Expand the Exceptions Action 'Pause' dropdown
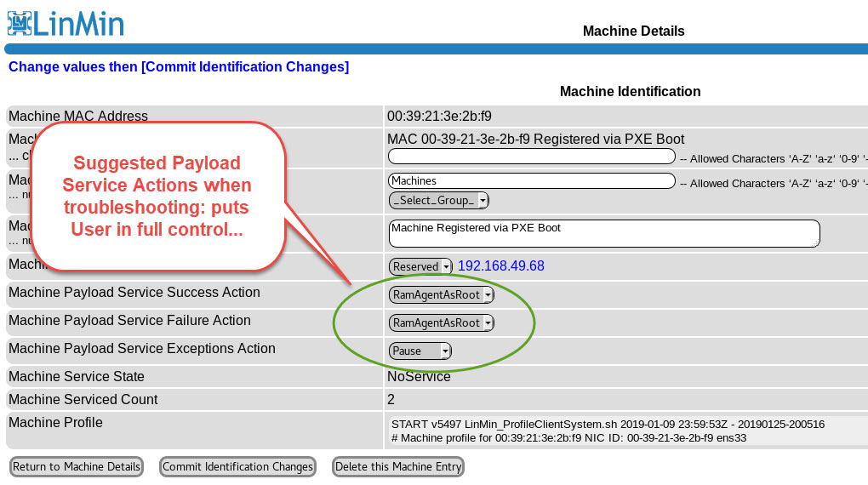Image resolution: width=868 pixels, height=485 pixels. [x=420, y=351]
